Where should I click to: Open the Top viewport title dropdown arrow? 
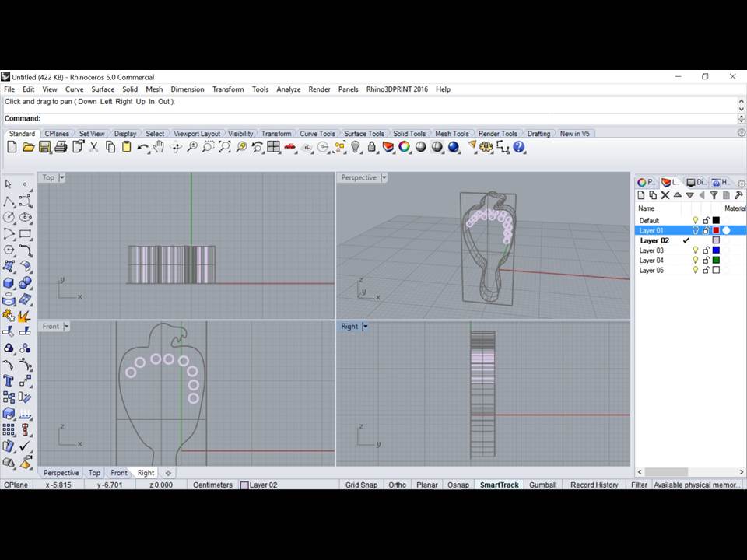pyautogui.click(x=62, y=177)
